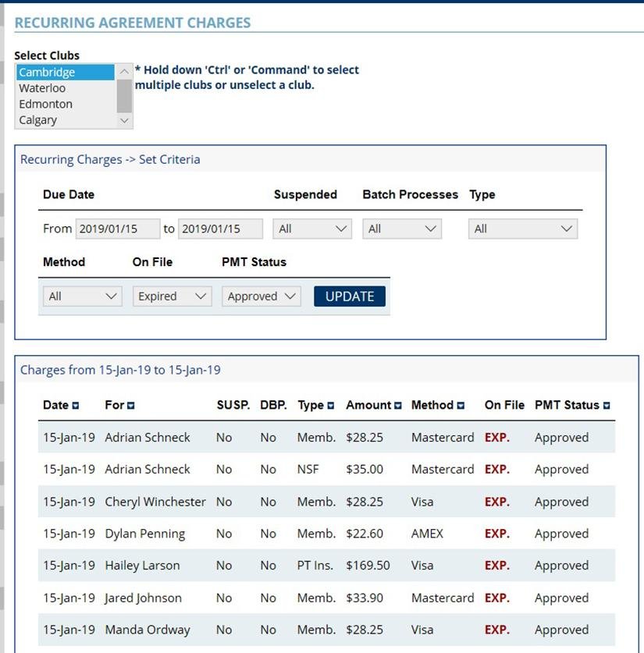Click the Amount column sort icon
The image size is (644, 653).
(x=398, y=406)
